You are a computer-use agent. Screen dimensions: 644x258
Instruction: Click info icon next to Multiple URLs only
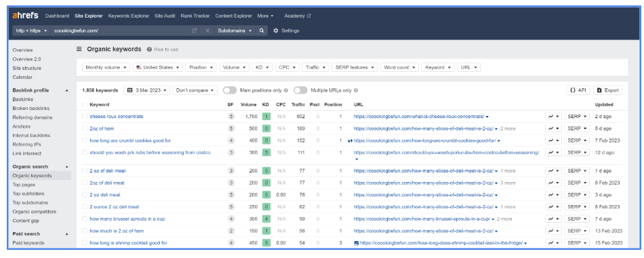(356, 90)
